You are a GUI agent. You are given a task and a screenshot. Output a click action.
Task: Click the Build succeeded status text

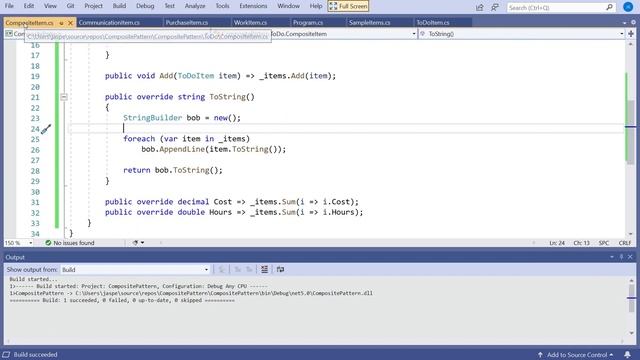pyautogui.click(x=36, y=355)
